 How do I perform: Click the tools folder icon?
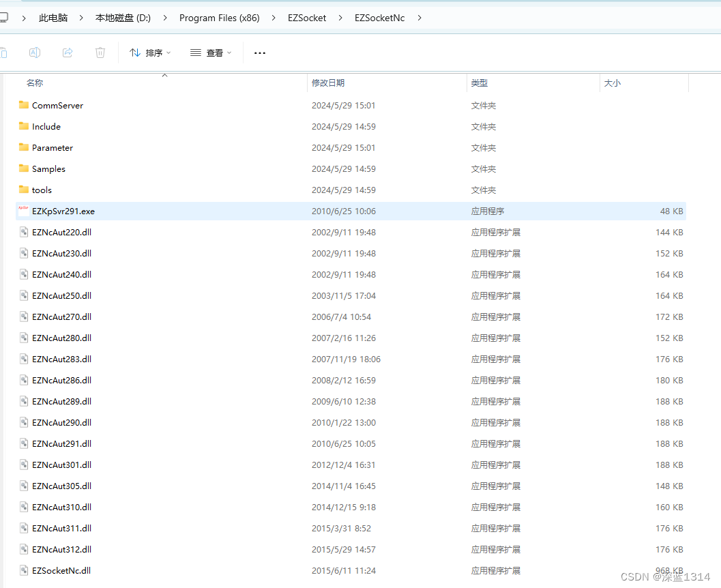coord(24,190)
